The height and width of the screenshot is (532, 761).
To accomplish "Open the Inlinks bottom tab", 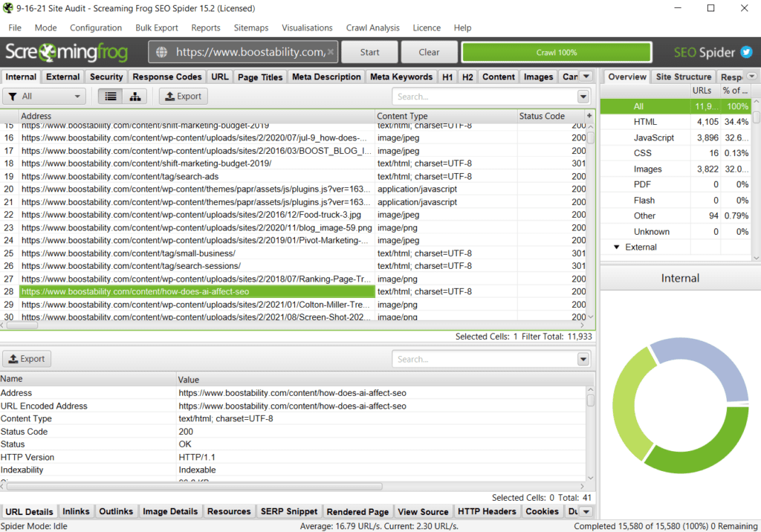I will 77,512.
